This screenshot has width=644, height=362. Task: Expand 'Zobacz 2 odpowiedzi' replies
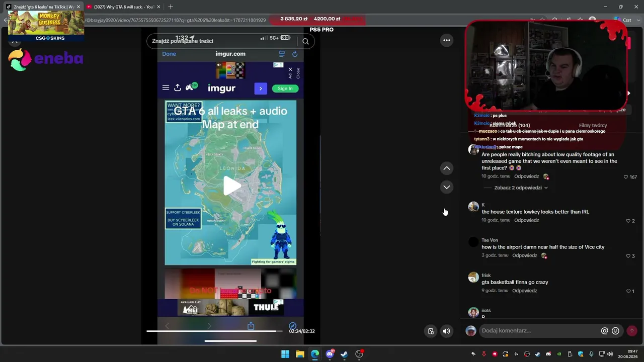coord(521,188)
